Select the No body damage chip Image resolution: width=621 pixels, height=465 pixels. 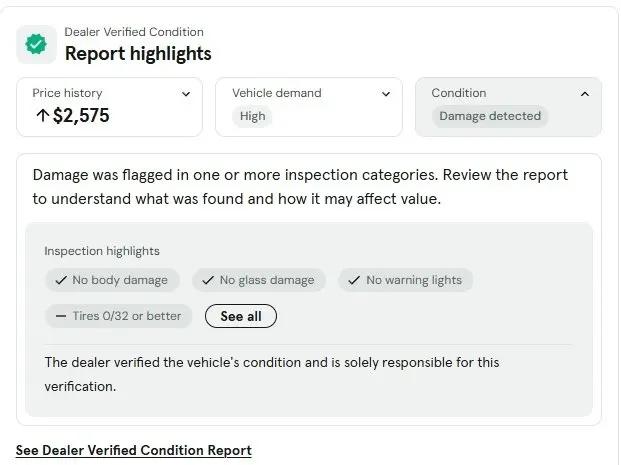pos(112,280)
